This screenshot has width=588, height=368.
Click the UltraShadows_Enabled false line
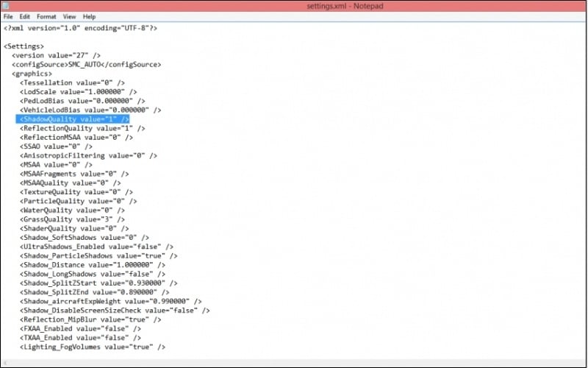[97, 247]
